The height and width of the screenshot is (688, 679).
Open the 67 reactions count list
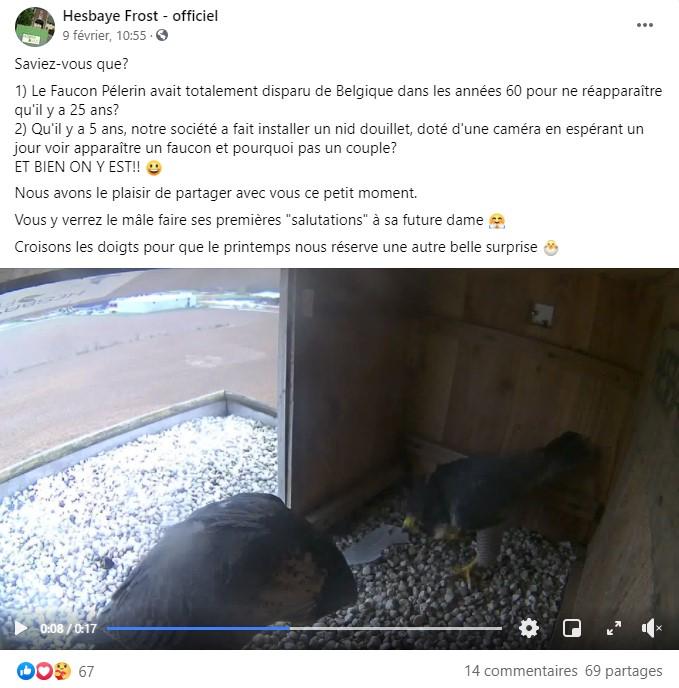click(x=86, y=671)
